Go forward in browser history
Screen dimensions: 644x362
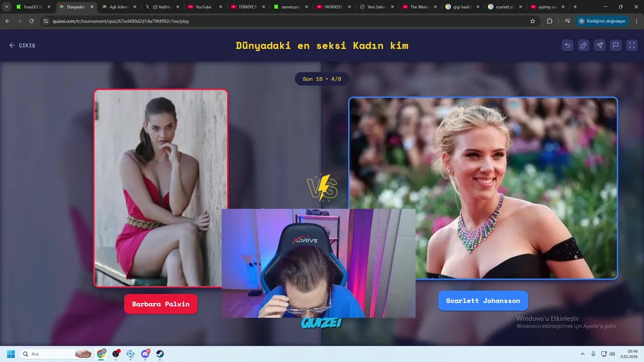[x=19, y=21]
